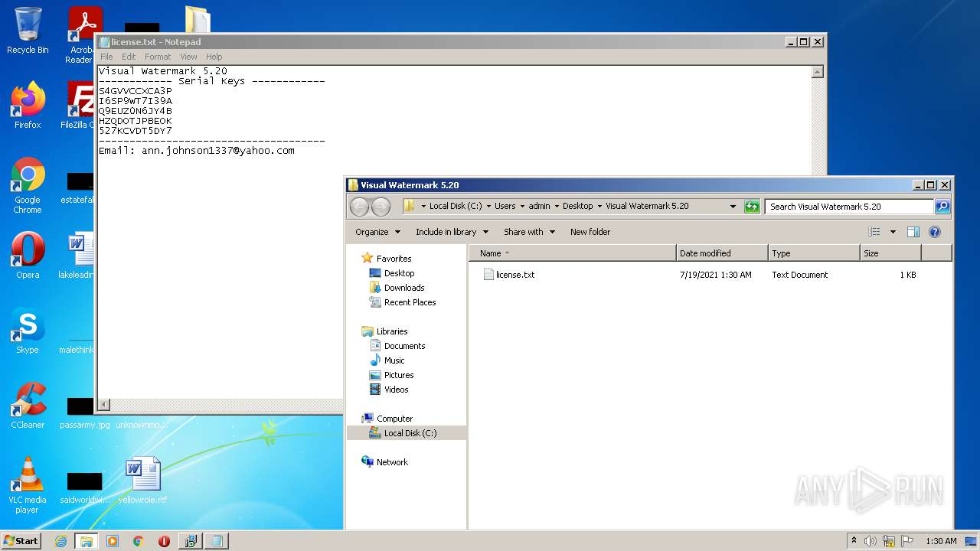The height and width of the screenshot is (551, 980).
Task: Sort files by Date modified column
Action: [x=722, y=253]
